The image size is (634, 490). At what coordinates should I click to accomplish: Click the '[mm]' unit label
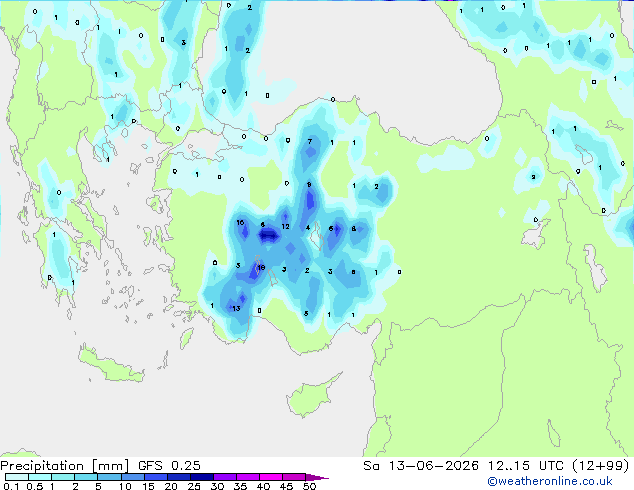(110, 466)
